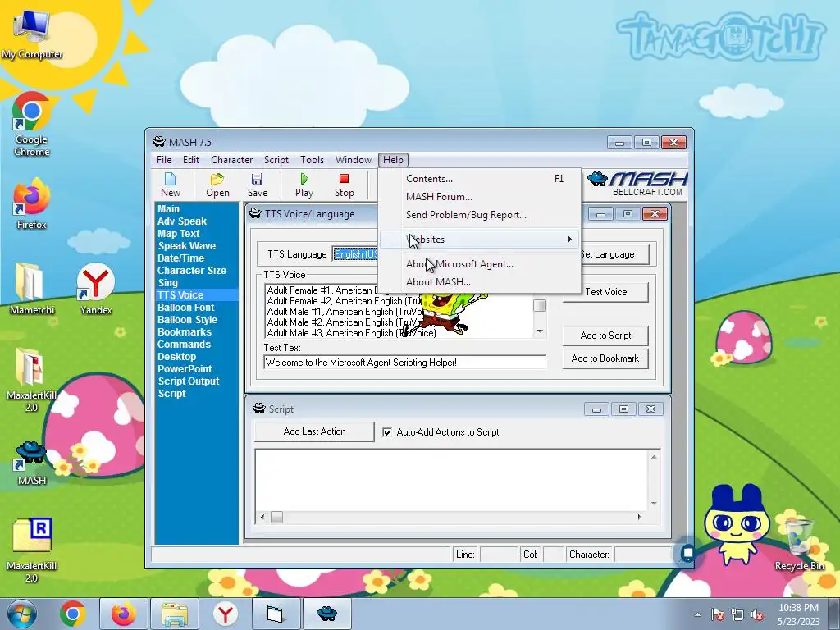840x630 pixels.
Task: Choose Contents... from Help menu
Action: (x=479, y=179)
